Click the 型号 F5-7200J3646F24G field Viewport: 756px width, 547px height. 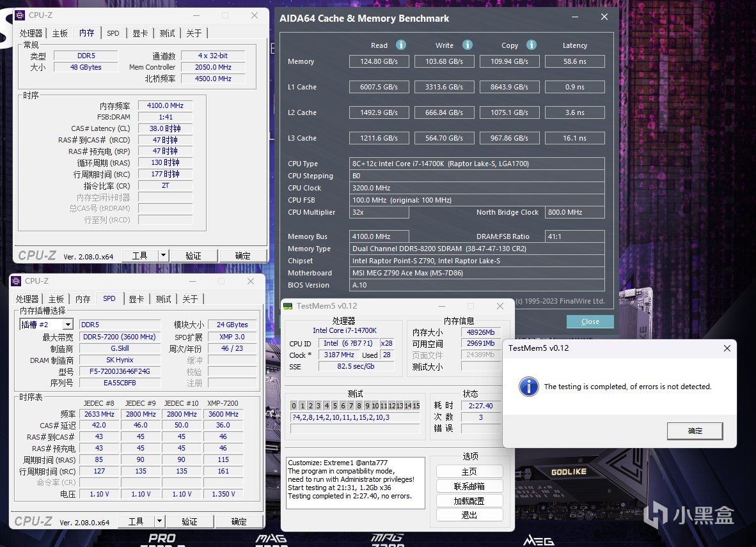[x=120, y=371]
